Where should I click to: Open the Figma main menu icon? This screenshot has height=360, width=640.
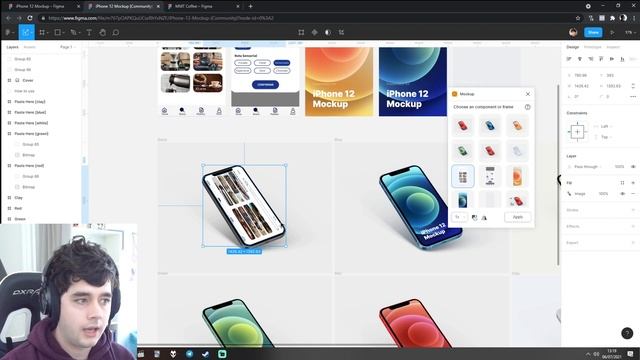pyautogui.click(x=8, y=32)
